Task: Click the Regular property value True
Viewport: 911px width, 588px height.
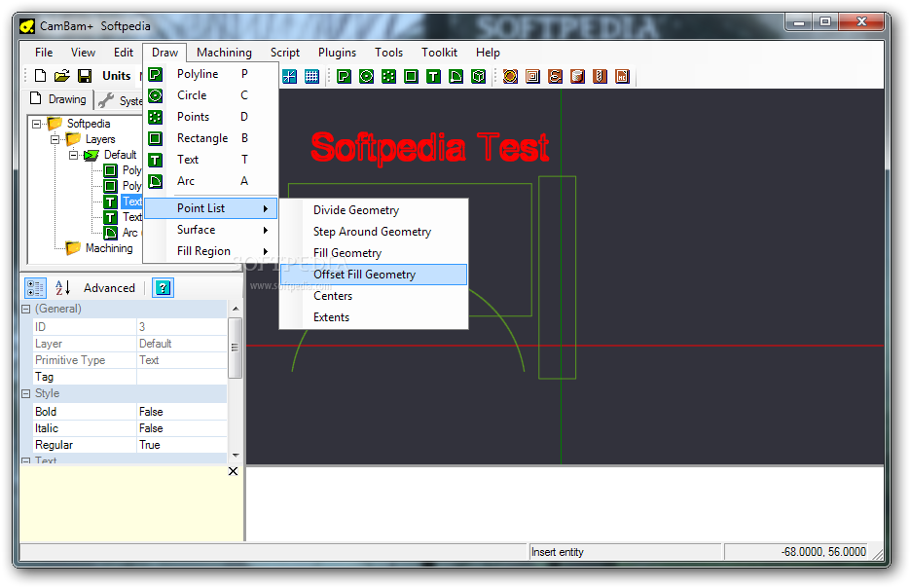Action: pyautogui.click(x=181, y=445)
